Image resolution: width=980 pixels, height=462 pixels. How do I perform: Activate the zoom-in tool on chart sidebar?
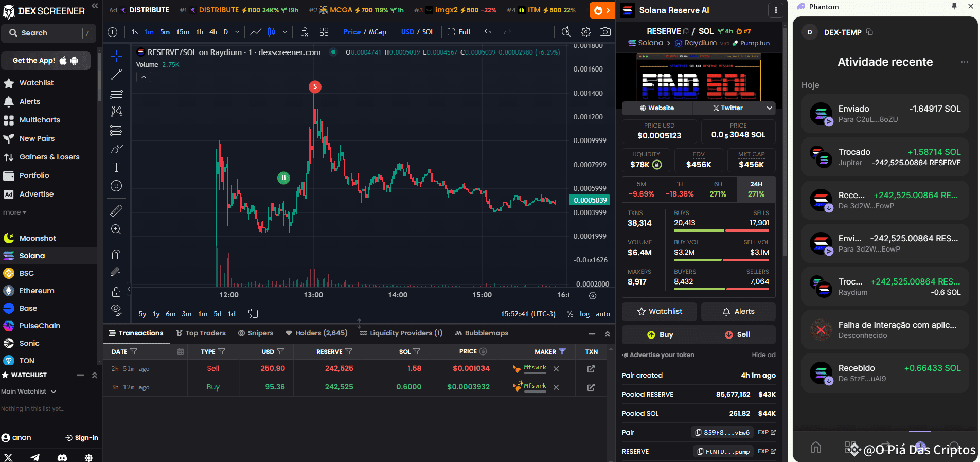[116, 229]
